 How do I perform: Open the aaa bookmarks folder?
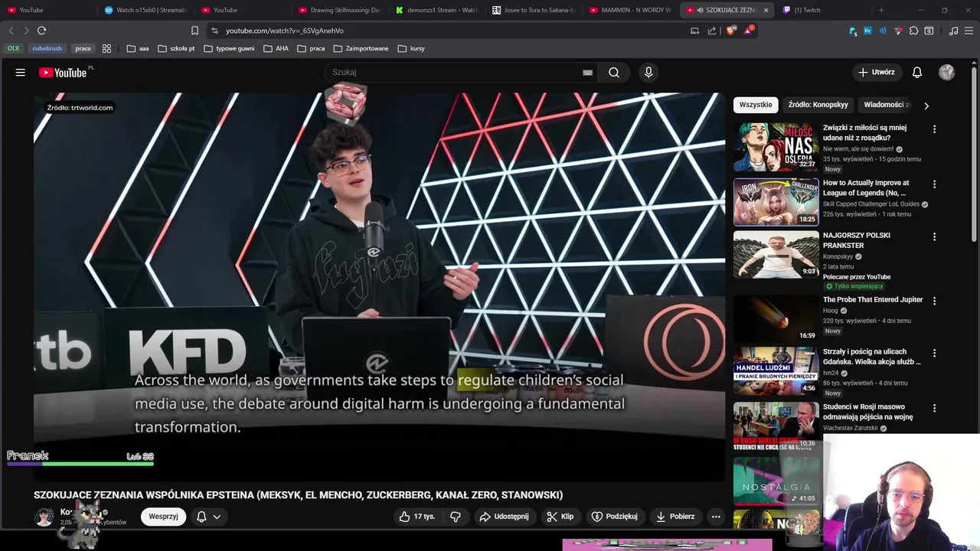click(x=138, y=48)
